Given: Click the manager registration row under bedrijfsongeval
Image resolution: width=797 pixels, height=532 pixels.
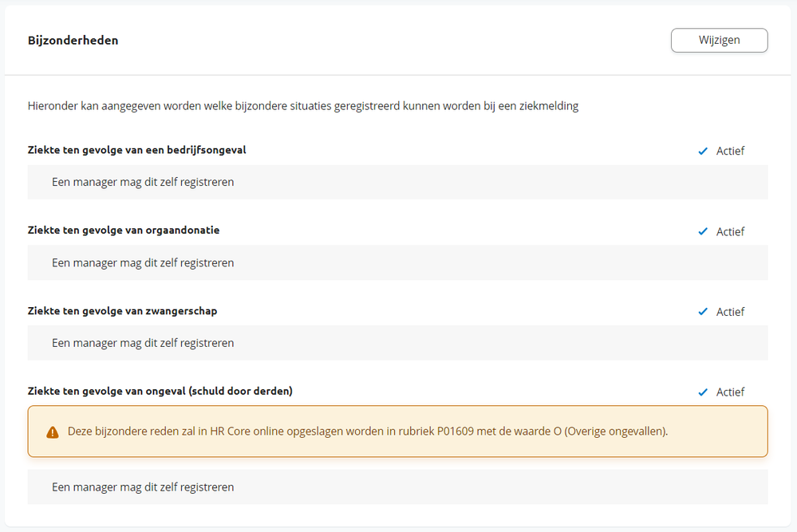Looking at the screenshot, I should 397,182.
